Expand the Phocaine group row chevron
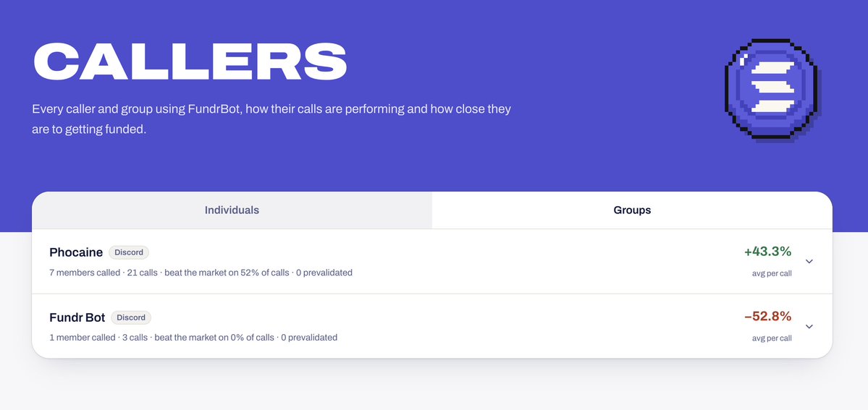 point(809,261)
